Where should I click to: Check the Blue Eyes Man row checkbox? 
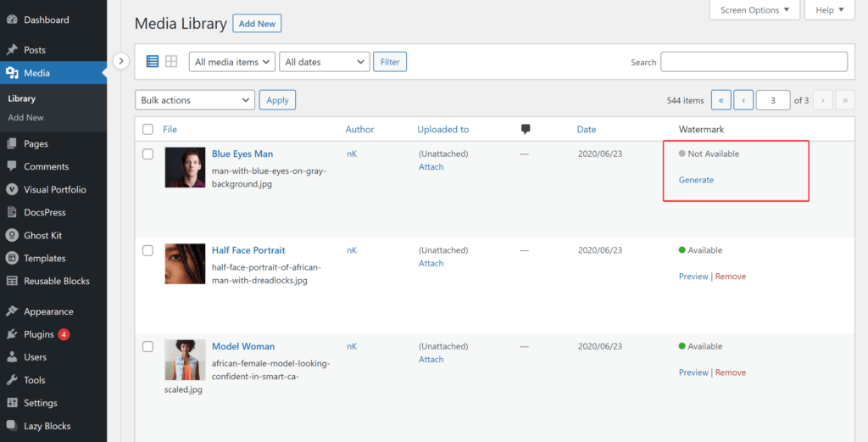click(147, 154)
